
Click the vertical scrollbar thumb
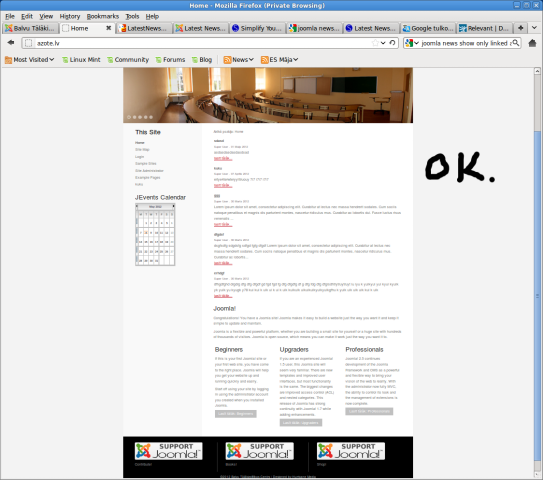tap(537, 295)
